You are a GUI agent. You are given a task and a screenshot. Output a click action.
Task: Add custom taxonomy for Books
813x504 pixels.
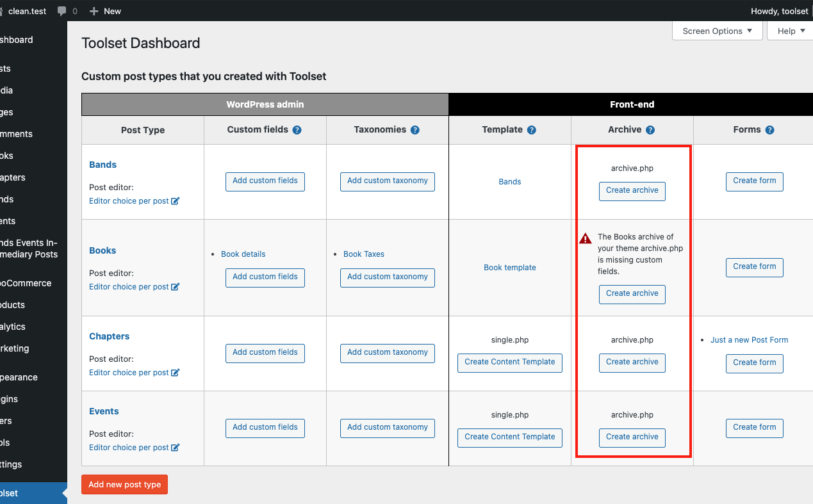(388, 277)
